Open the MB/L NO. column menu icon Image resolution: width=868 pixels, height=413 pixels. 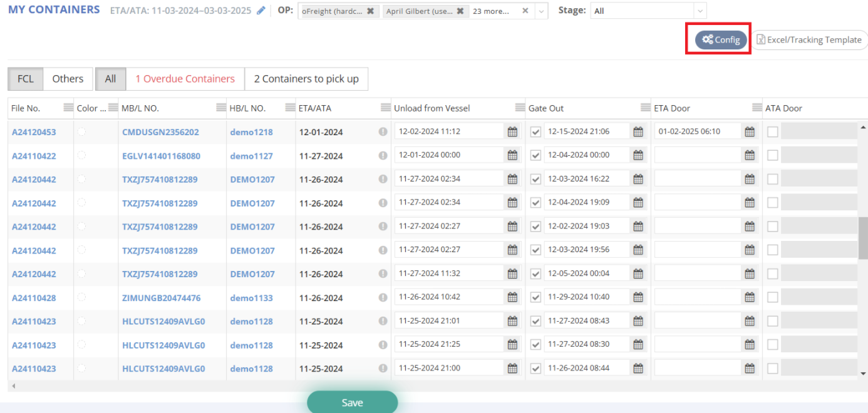(221, 108)
